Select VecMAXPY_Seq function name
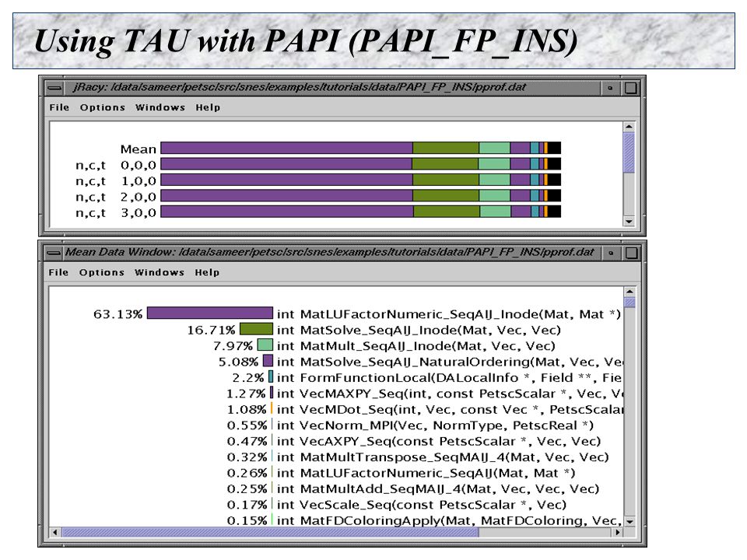 [x=450, y=394]
